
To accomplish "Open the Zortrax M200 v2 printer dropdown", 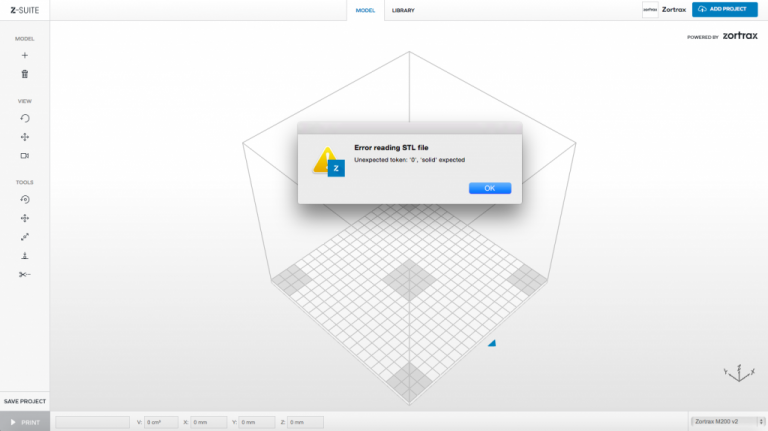I will coord(727,422).
